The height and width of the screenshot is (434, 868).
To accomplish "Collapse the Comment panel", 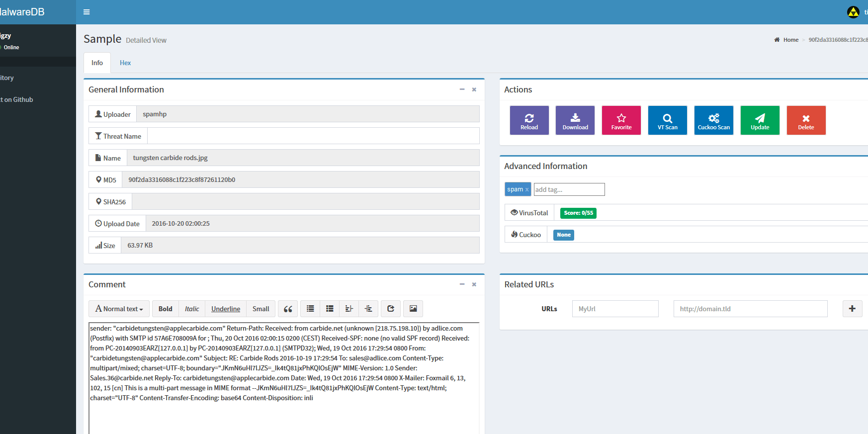I will [462, 284].
